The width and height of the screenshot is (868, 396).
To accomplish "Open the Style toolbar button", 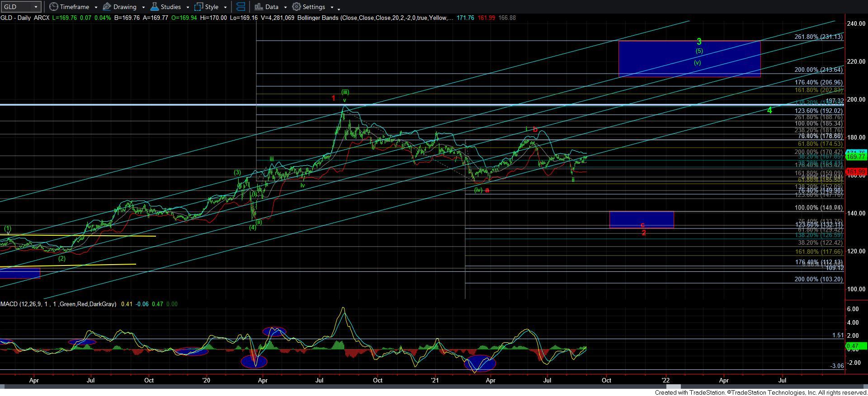I will (207, 7).
